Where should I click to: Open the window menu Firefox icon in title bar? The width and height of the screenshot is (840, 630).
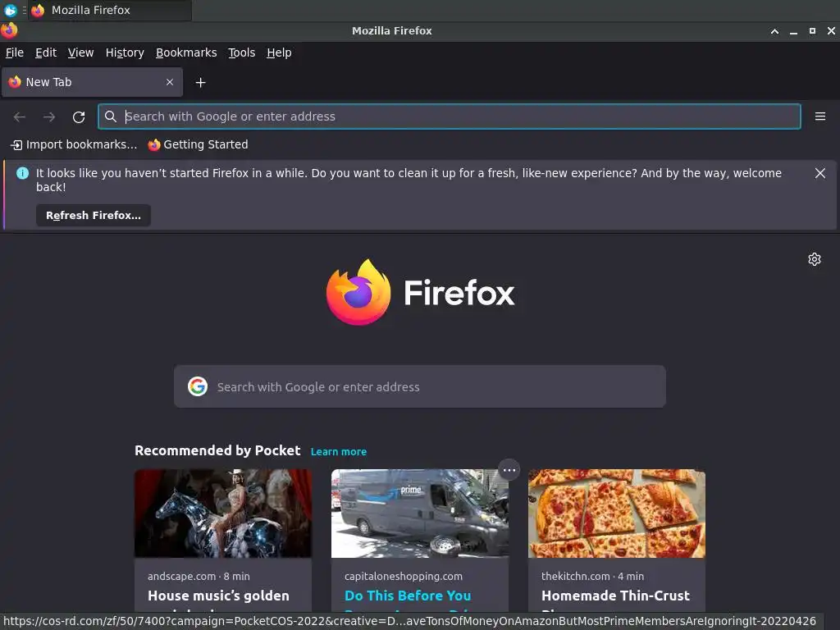coord(9,30)
